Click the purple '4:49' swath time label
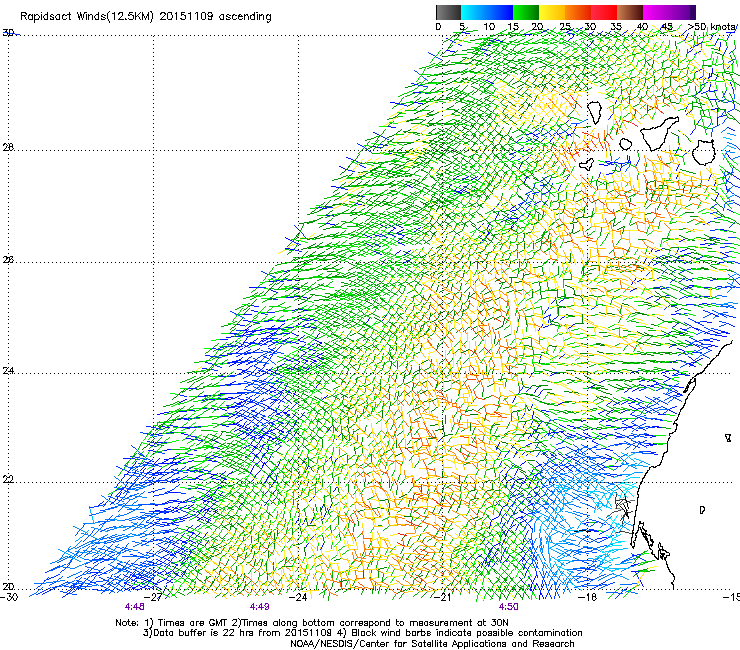Screen dimensions: 740x650 [260, 607]
